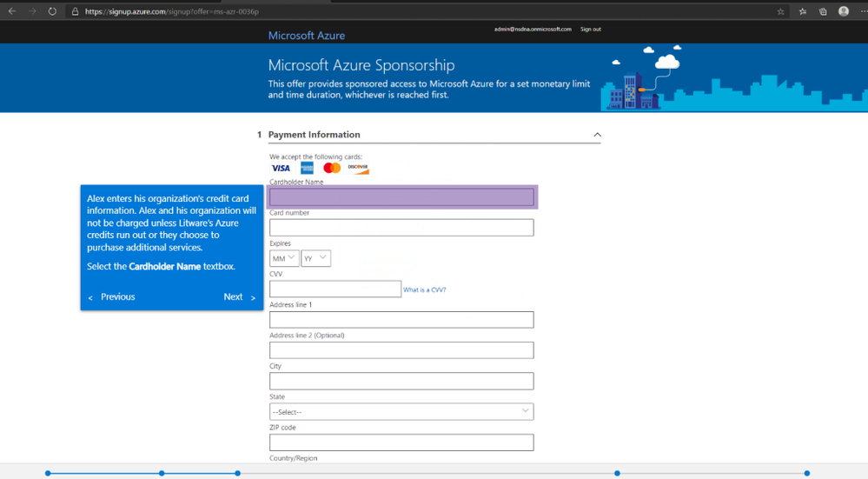This screenshot has height=479, width=868.
Task: Click the Mastercard logo
Action: point(332,168)
